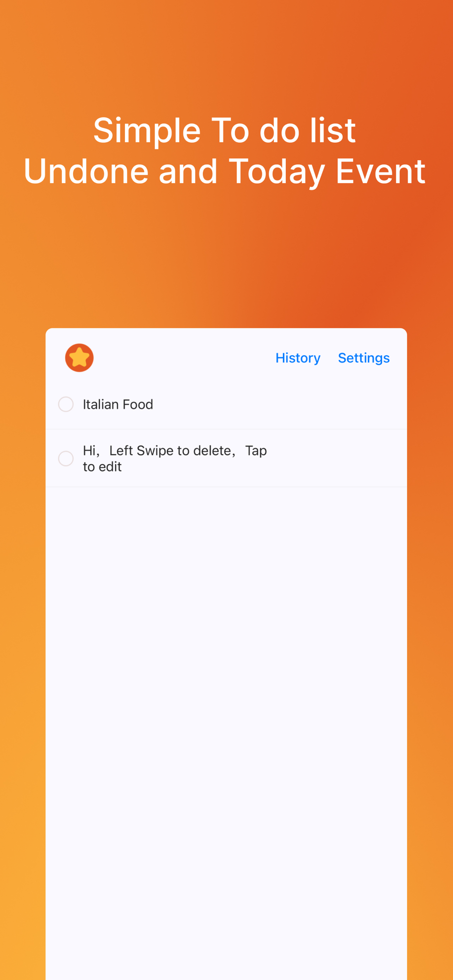Click the Simple To do list headline
Image resolution: width=453 pixels, height=980 pixels.
tap(225, 130)
